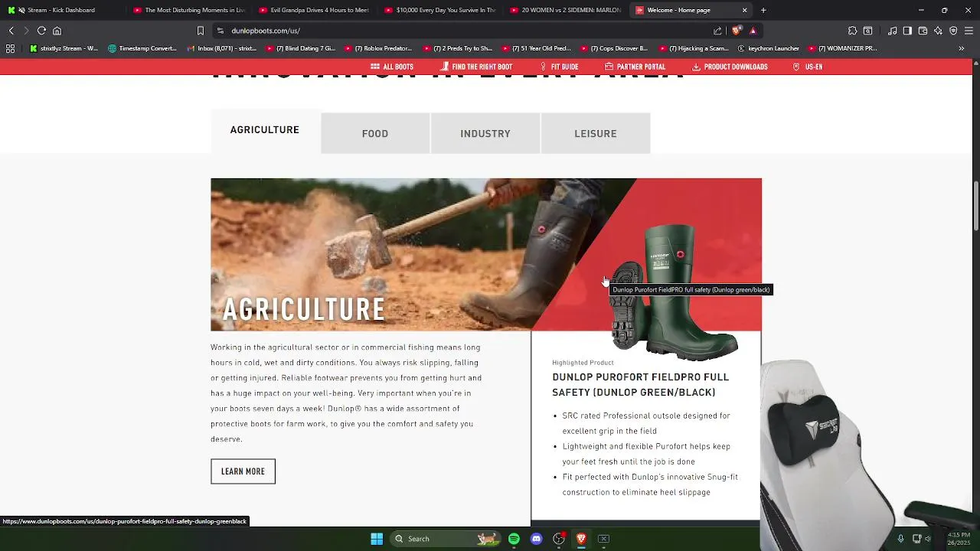This screenshot has height=551, width=980.
Task: Switch to Stream - Kick Dashboard tab
Action: pos(61,10)
